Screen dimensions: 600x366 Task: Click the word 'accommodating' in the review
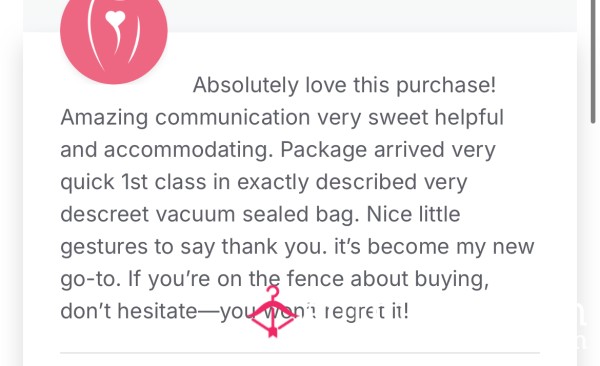tap(185, 150)
